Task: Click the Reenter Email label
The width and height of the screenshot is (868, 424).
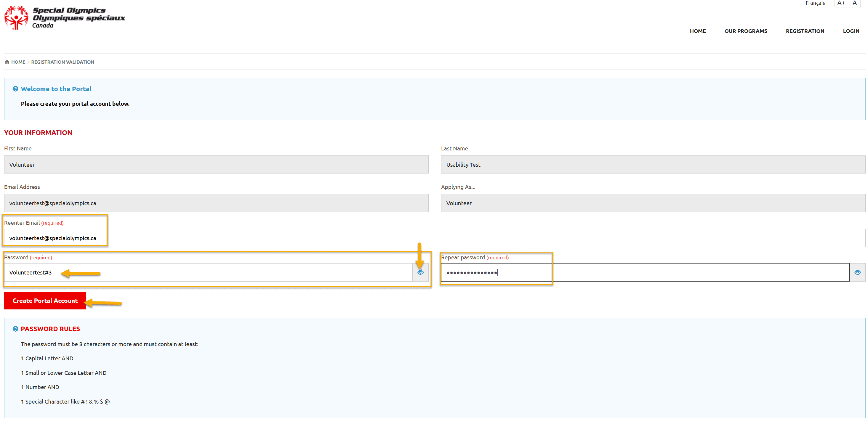Action: (x=22, y=223)
